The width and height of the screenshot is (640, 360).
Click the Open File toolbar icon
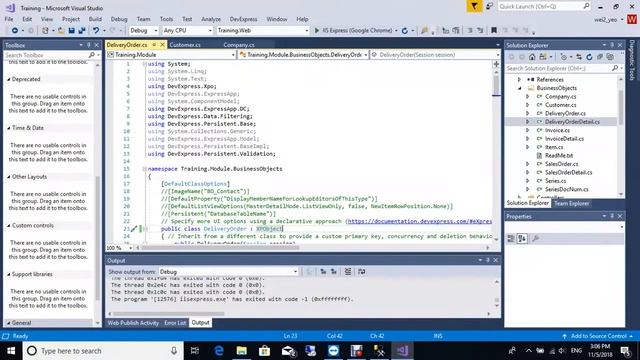tap(61, 31)
